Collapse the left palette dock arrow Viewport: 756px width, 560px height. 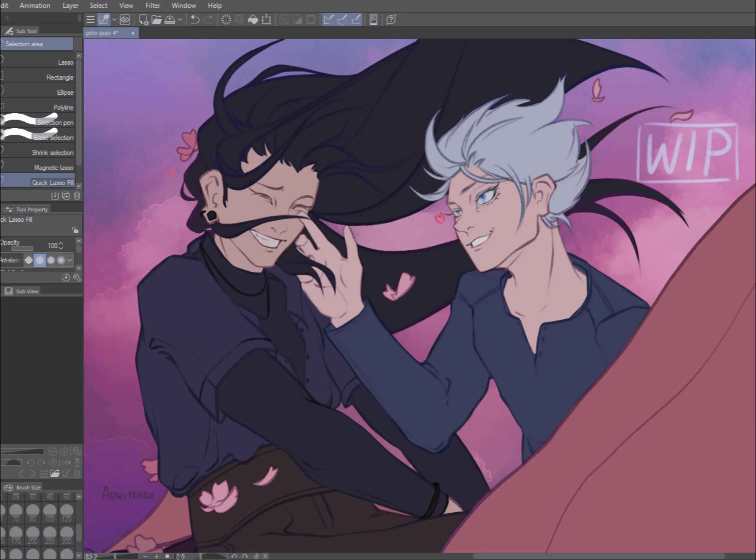[7, 18]
